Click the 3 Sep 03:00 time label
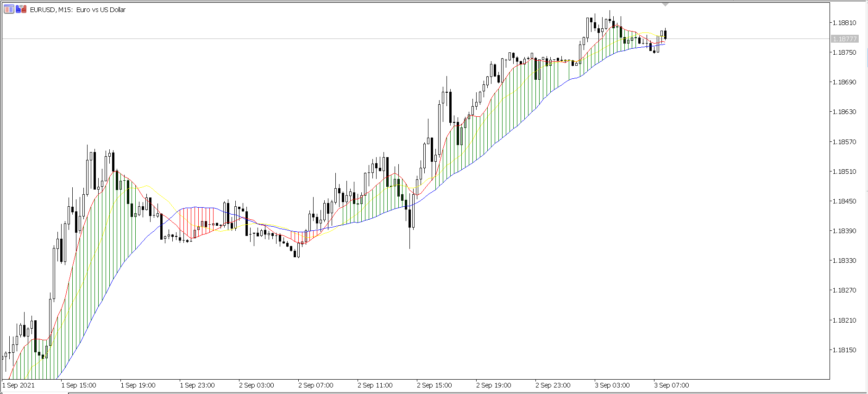868x394 pixels. pos(612,385)
